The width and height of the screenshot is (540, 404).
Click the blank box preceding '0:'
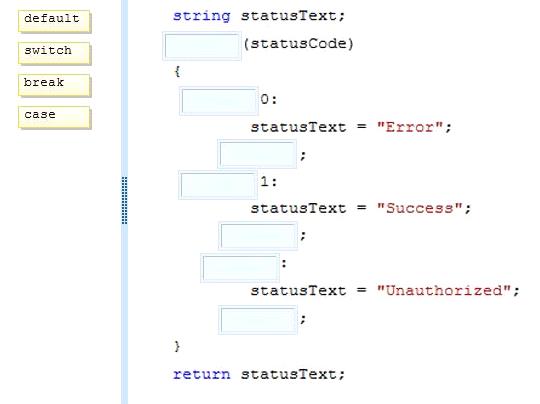219,101
